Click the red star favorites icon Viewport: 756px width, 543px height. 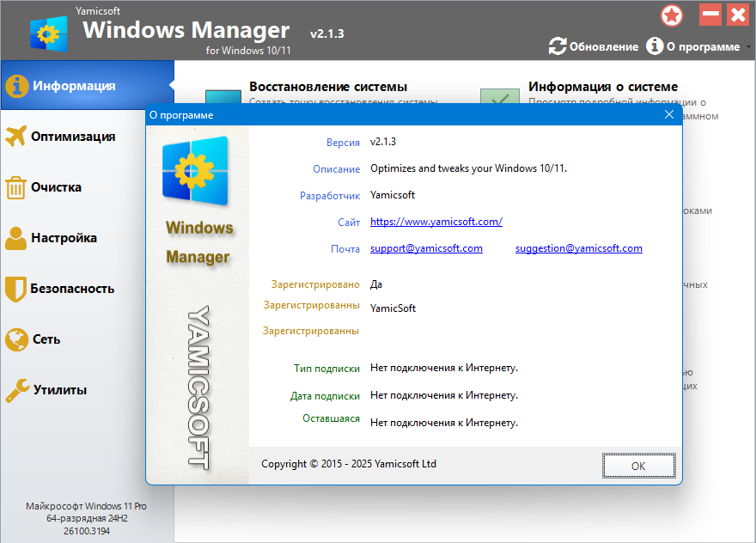[672, 15]
